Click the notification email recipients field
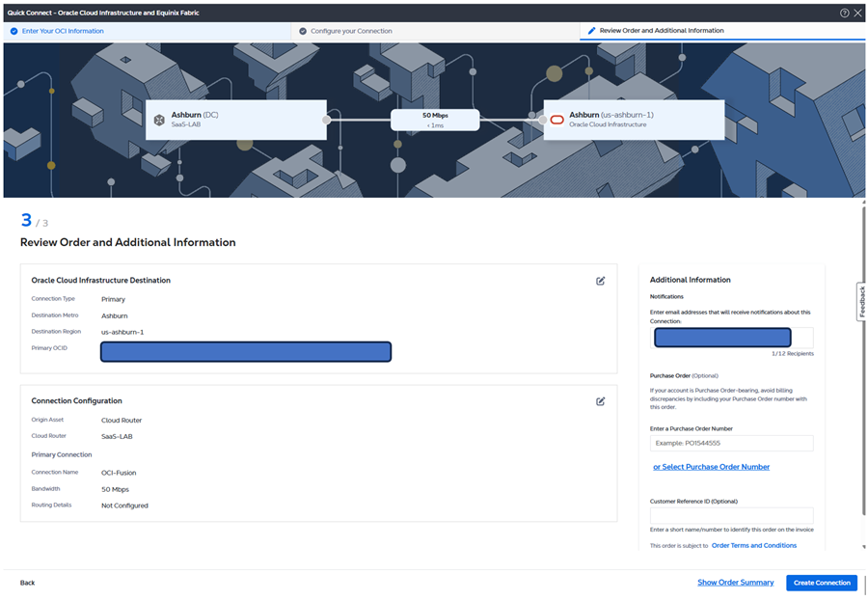The width and height of the screenshot is (868, 601). [731, 338]
